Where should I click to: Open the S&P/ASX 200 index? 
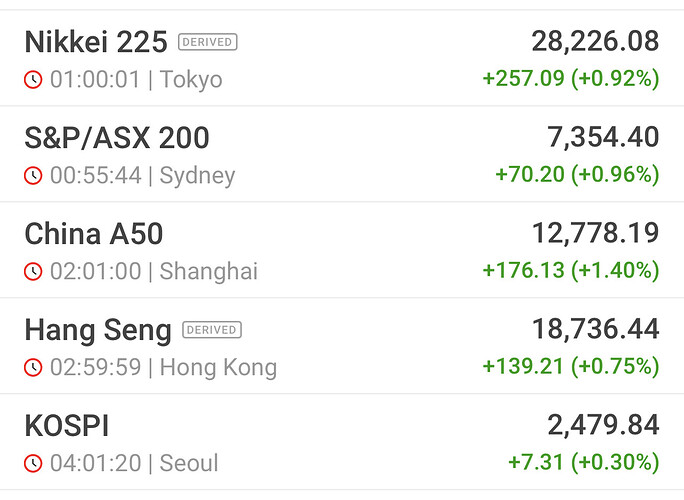pos(117,138)
